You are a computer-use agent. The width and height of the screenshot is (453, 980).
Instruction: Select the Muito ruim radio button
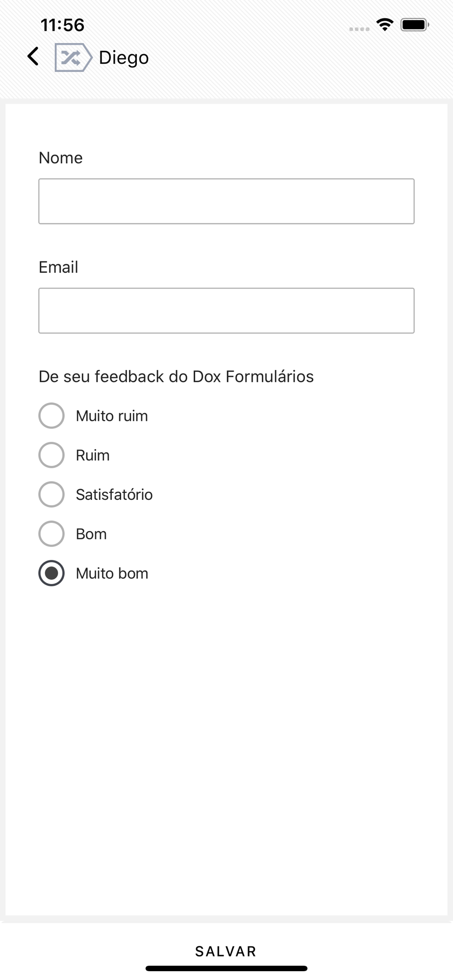51,416
